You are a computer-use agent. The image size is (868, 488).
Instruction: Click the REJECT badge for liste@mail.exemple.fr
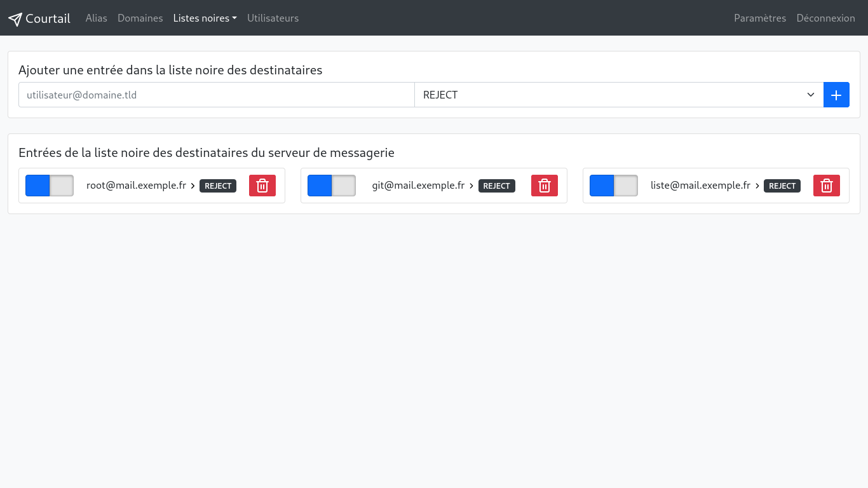[x=782, y=186]
